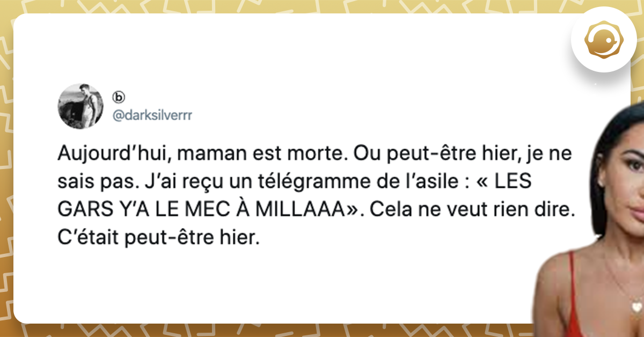
Task: Open the @darksilverrr handle link
Action: coord(147,115)
